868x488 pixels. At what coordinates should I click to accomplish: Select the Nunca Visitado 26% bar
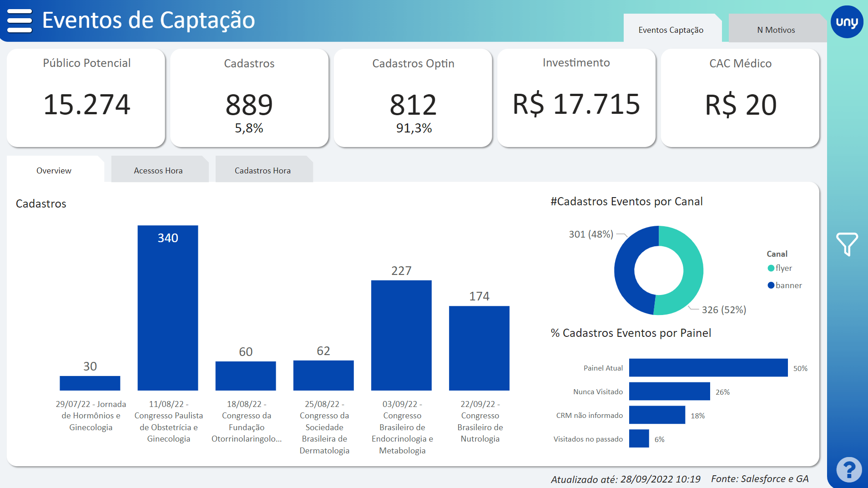[669, 391]
